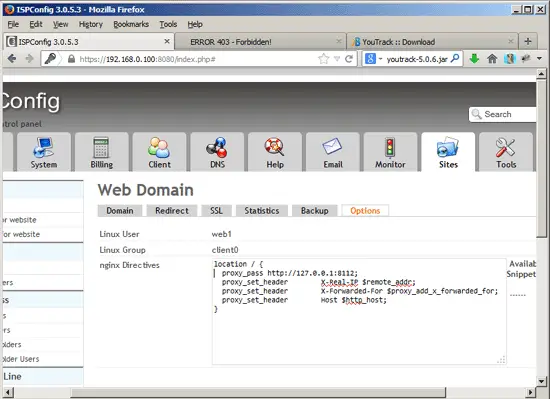The image size is (550, 399).
Task: Open the Sites module icon
Action: coord(448,152)
